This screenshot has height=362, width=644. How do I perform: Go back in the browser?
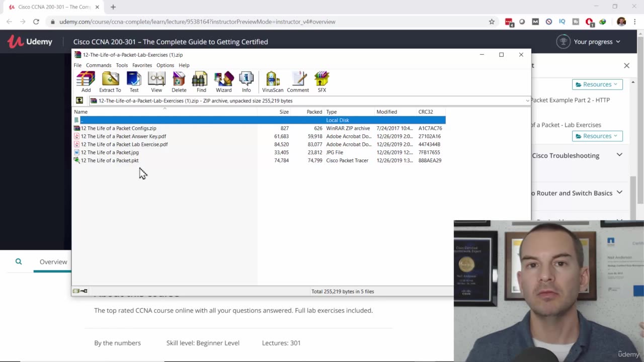tap(9, 22)
